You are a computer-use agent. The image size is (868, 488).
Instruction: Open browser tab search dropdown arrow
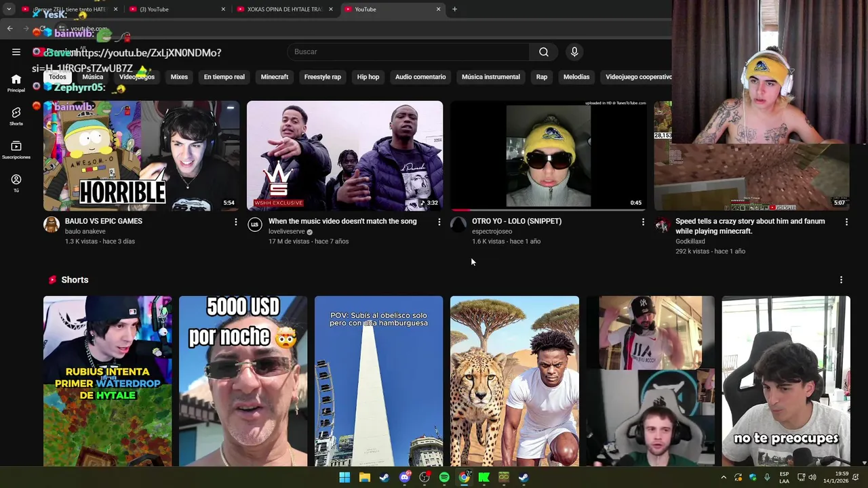click(x=9, y=9)
